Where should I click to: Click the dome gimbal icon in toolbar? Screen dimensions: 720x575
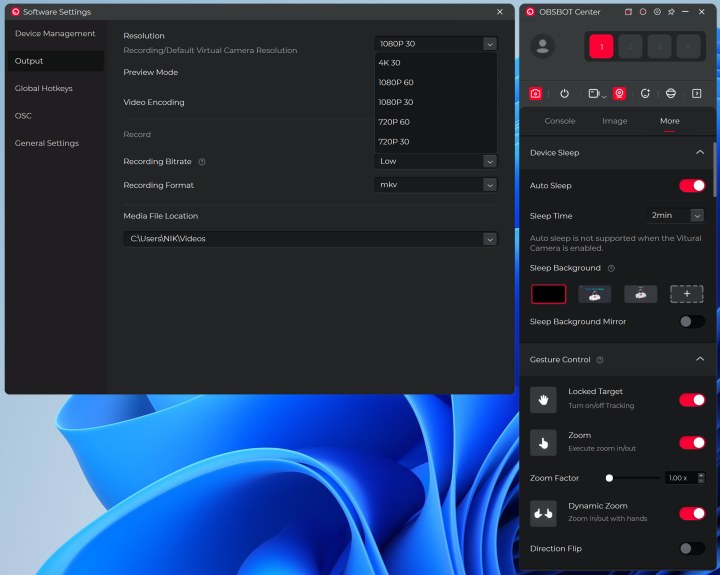[670, 93]
